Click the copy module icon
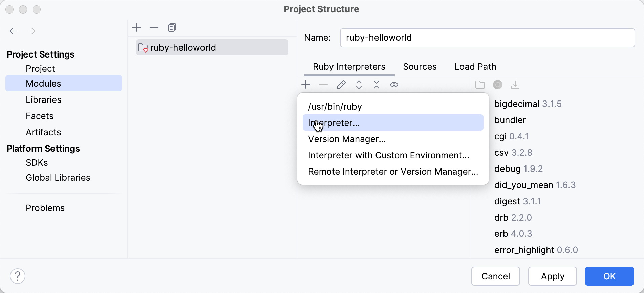 172,27
